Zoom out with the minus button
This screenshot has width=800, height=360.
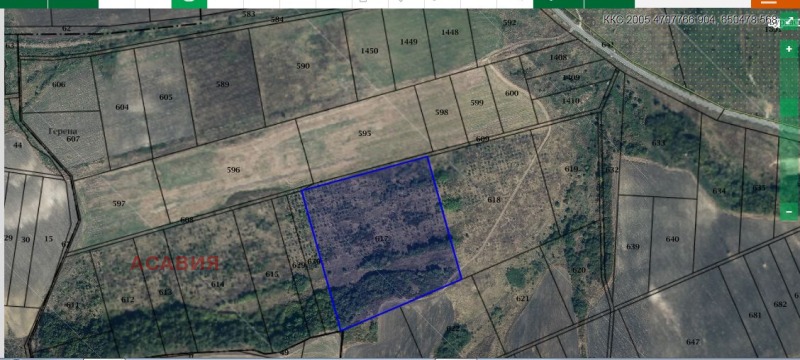[x=789, y=211]
